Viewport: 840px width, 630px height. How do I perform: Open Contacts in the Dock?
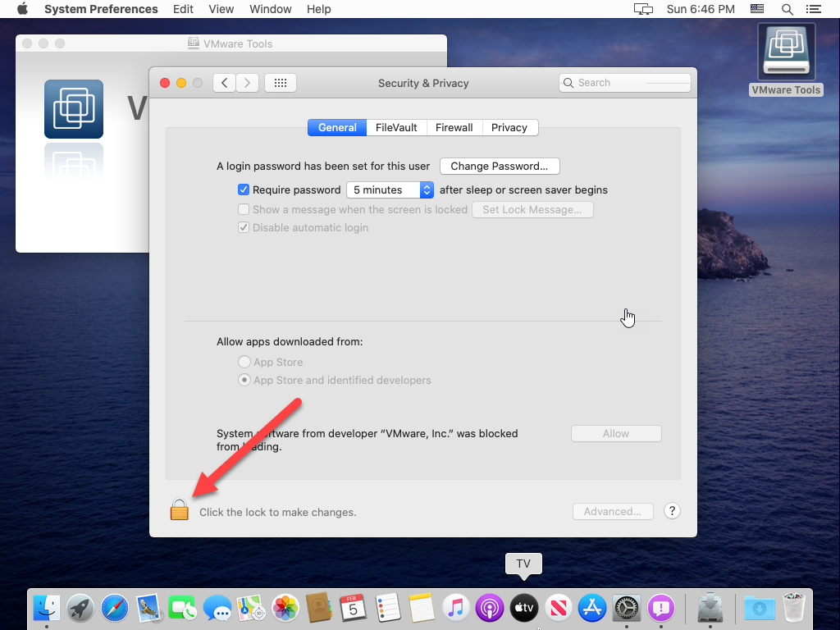[x=319, y=608]
